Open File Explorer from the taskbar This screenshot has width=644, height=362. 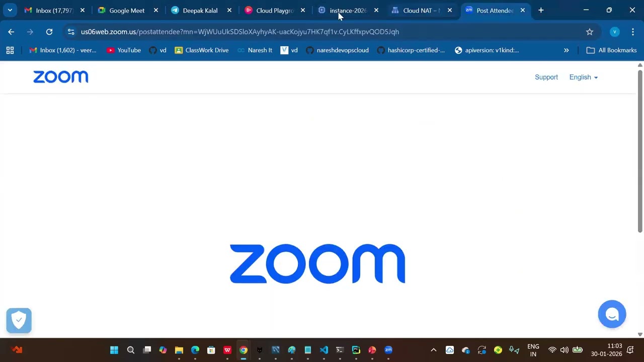click(179, 350)
